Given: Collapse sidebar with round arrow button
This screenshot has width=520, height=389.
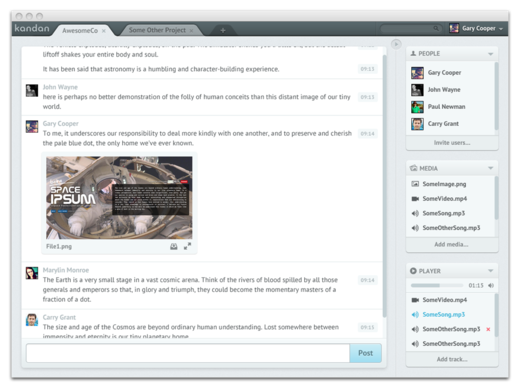Looking at the screenshot, I should [x=396, y=44].
